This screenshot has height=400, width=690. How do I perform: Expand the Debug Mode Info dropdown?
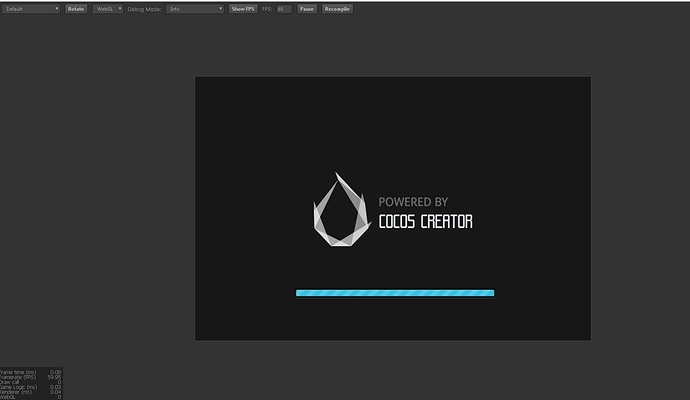195,9
